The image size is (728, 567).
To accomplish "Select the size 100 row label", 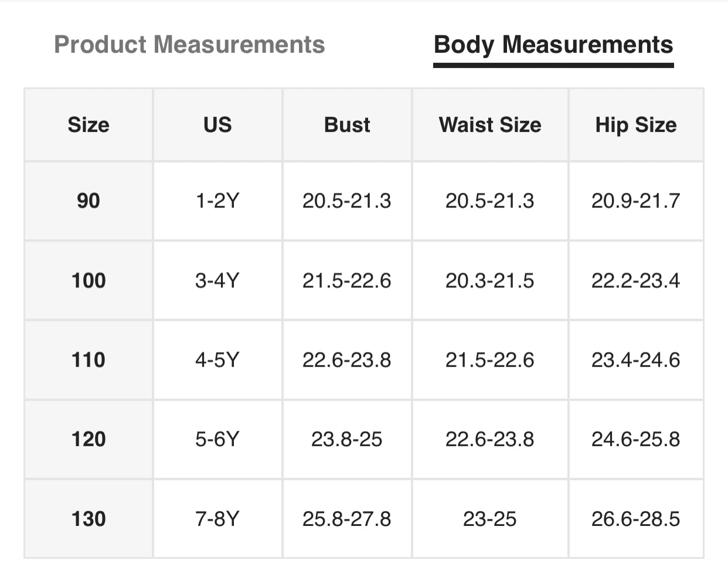I will (x=89, y=280).
